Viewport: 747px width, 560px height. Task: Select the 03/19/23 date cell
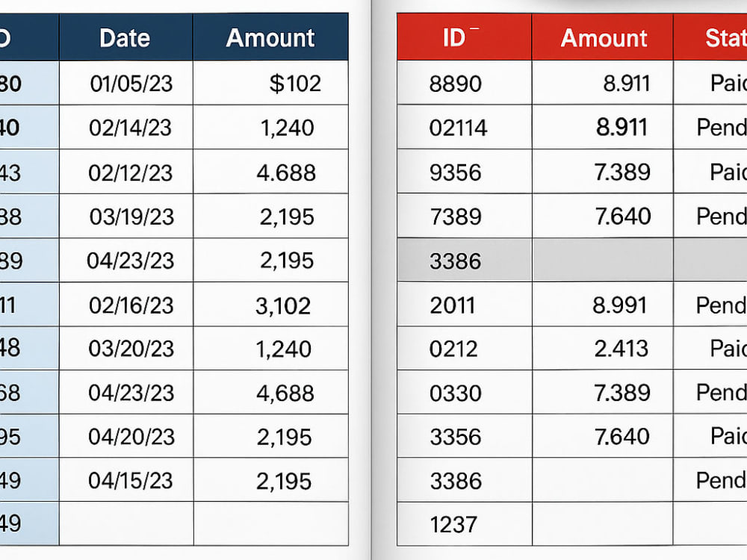[x=125, y=217]
